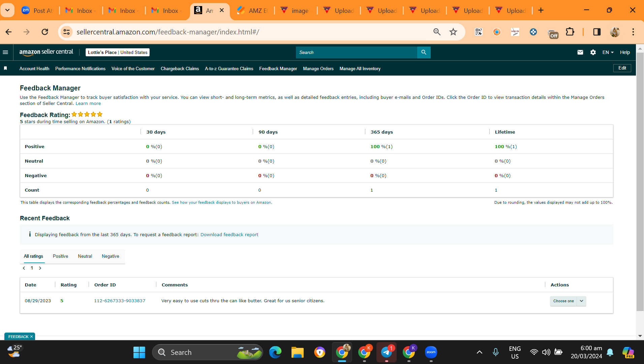Switch to the Positive feedback tab
The height and width of the screenshot is (364, 644).
point(60,256)
